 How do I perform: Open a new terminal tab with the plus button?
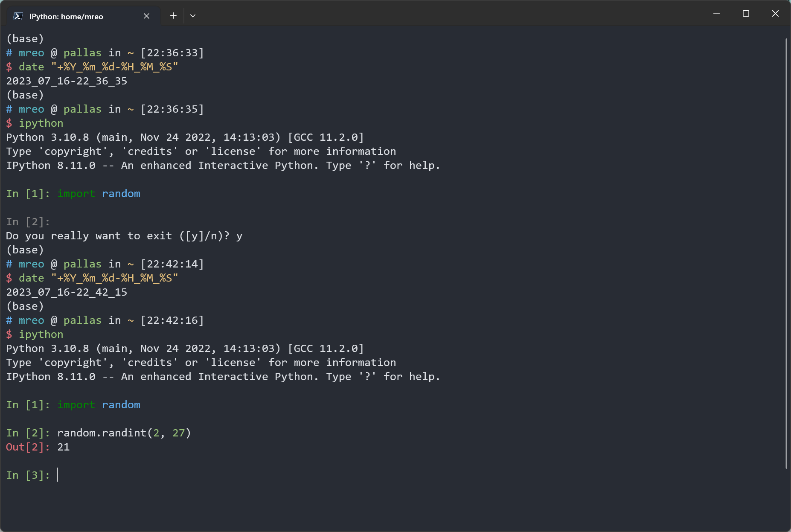click(x=173, y=15)
